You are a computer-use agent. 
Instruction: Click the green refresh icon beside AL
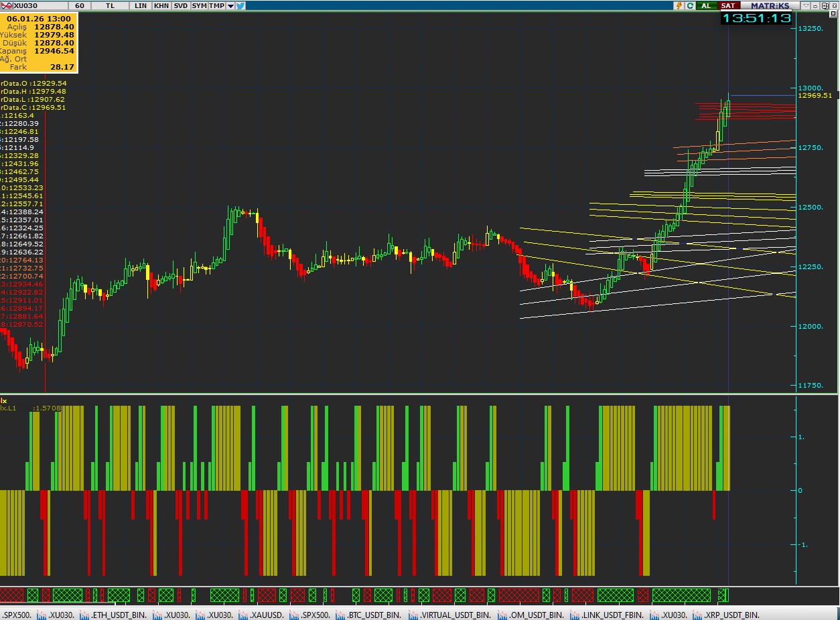pos(690,5)
